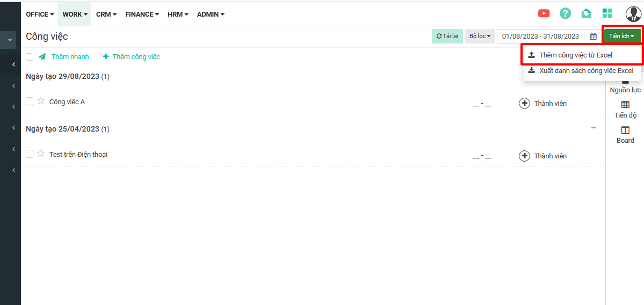
Task: Open the mail envelope notifications icon
Action: 586,14
